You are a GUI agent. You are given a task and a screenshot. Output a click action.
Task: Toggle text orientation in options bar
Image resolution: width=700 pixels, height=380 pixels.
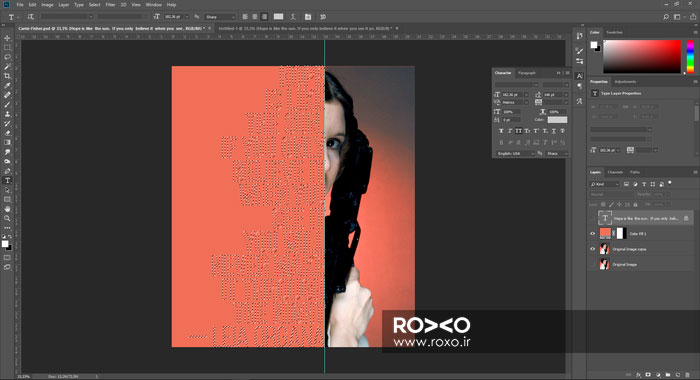pyautogui.click(x=31, y=17)
